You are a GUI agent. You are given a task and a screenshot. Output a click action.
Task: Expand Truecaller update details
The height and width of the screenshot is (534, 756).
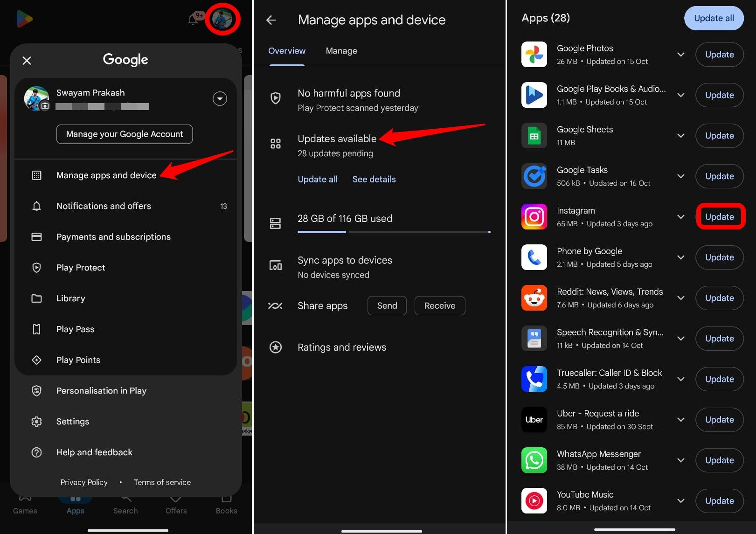coord(681,379)
